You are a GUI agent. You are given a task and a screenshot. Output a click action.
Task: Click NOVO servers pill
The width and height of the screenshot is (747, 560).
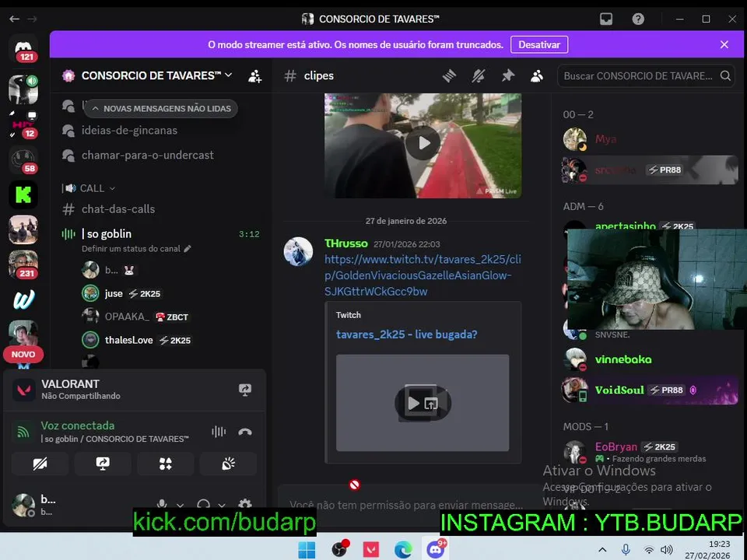coord(23,355)
